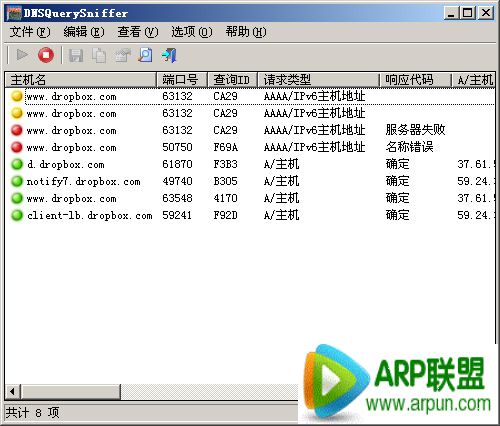
Task: Open the 选项(O) menu
Action: [x=192, y=32]
